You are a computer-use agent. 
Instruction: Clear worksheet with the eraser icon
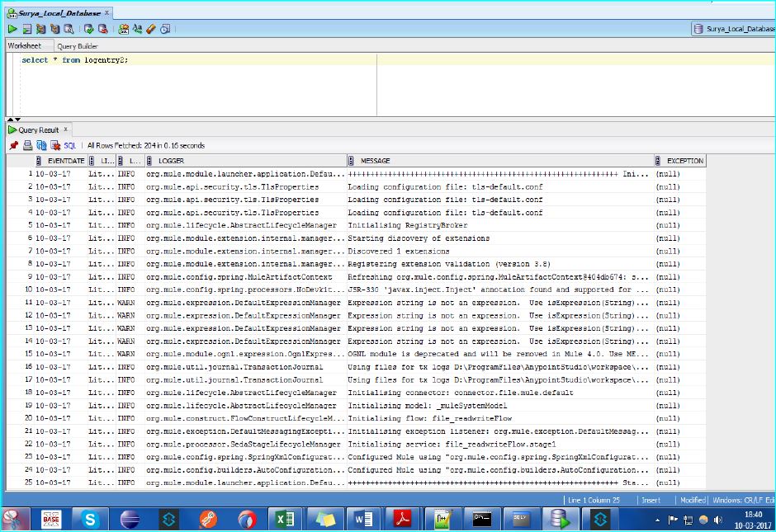151,29
